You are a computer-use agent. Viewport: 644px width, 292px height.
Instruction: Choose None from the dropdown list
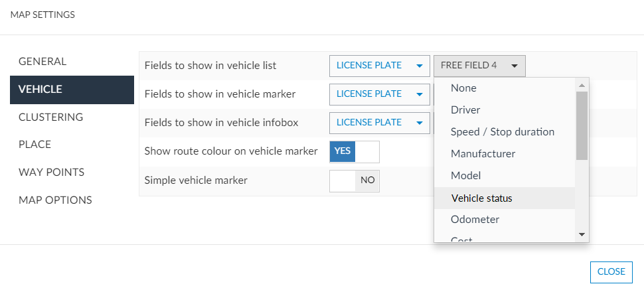[x=463, y=88]
